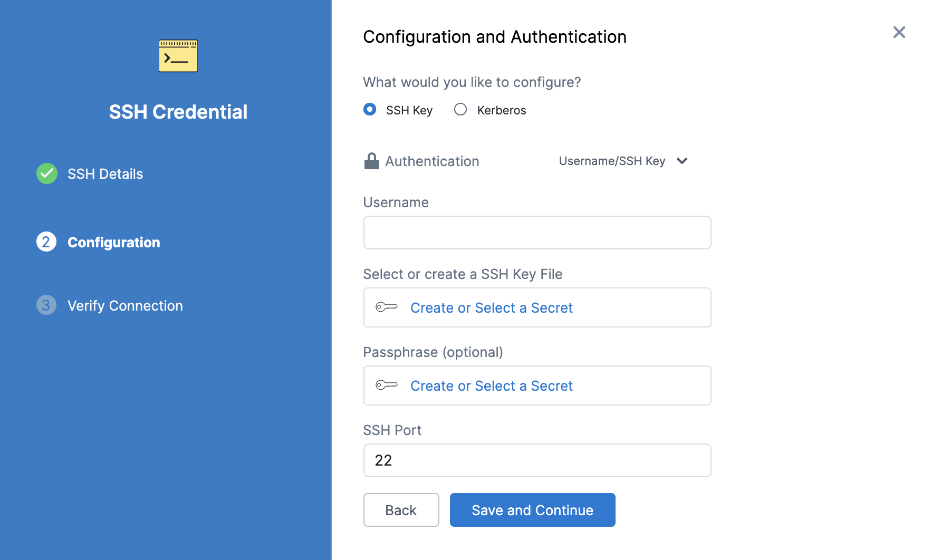This screenshot has height=560, width=941.
Task: Click the Back button
Action: 401,509
